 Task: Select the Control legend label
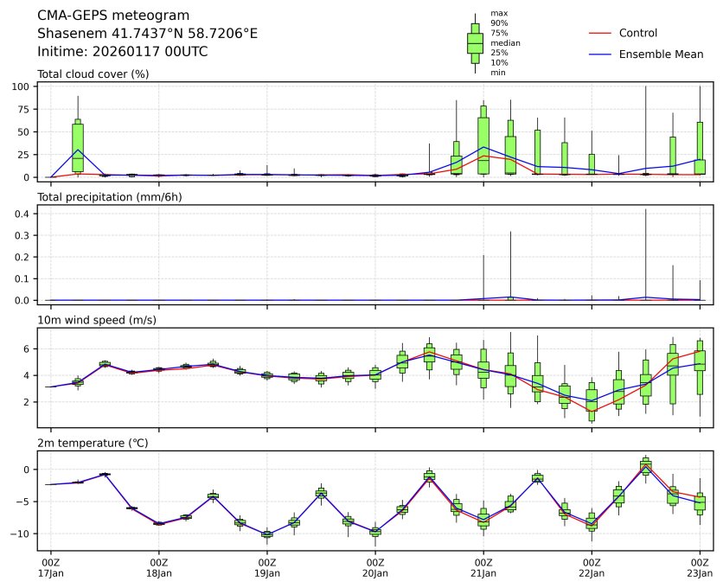click(x=638, y=33)
